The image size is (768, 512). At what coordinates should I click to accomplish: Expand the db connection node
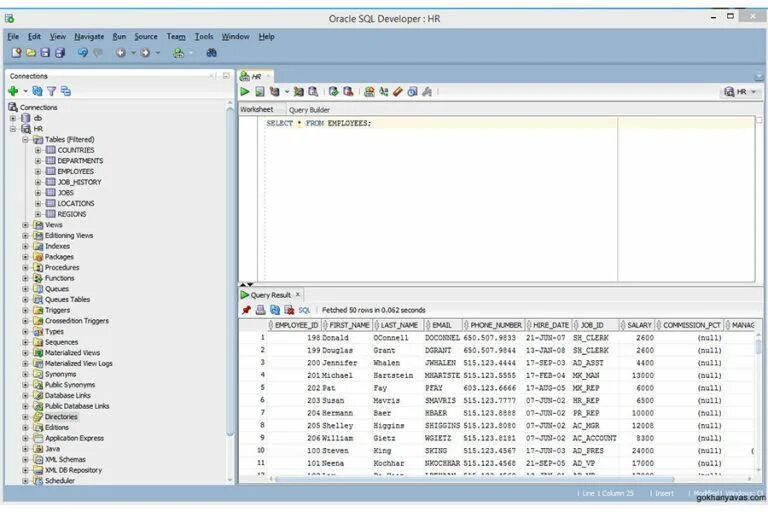13,118
